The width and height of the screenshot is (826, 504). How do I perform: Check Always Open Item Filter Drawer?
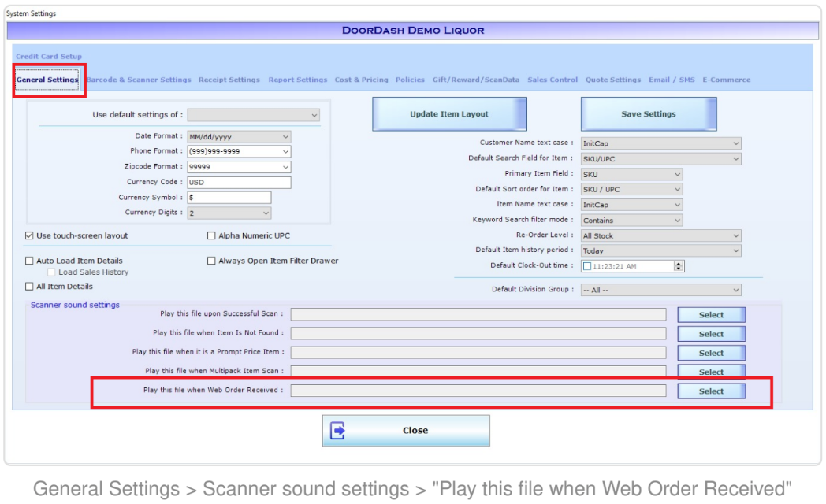211,261
